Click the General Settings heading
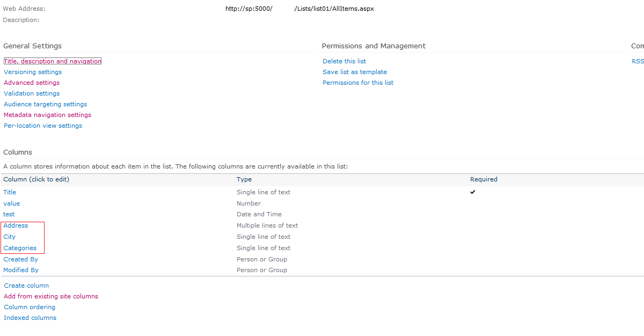The image size is (644, 336). click(x=32, y=46)
